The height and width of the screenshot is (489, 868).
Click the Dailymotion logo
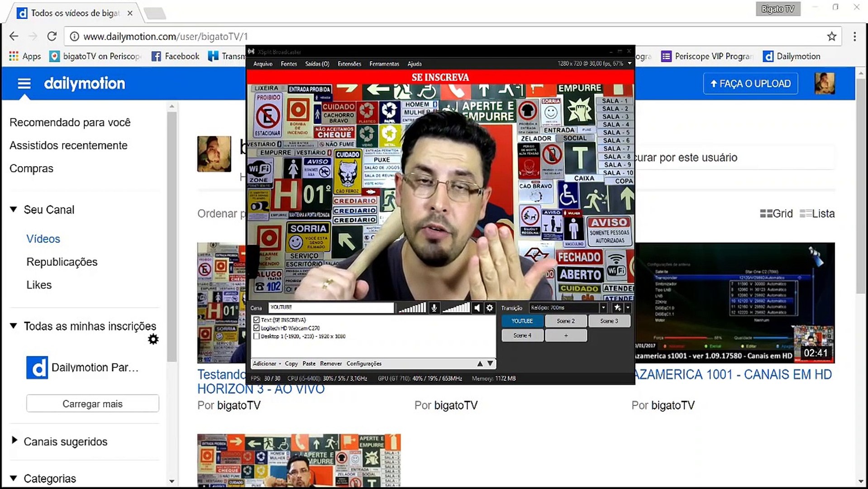point(84,83)
